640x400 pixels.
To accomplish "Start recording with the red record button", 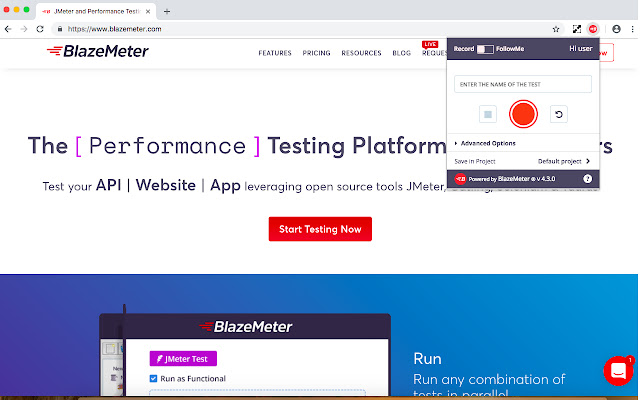I will pyautogui.click(x=523, y=114).
